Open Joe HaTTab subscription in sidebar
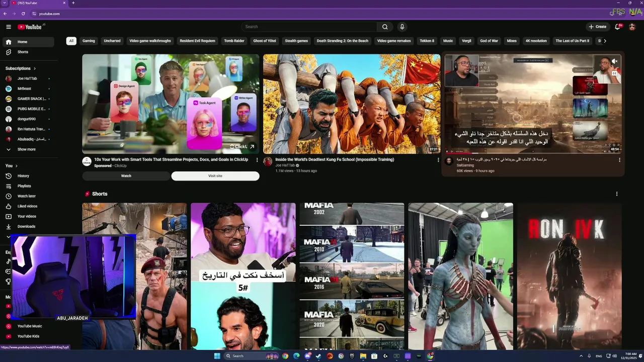The width and height of the screenshot is (644, 362). (x=29, y=78)
